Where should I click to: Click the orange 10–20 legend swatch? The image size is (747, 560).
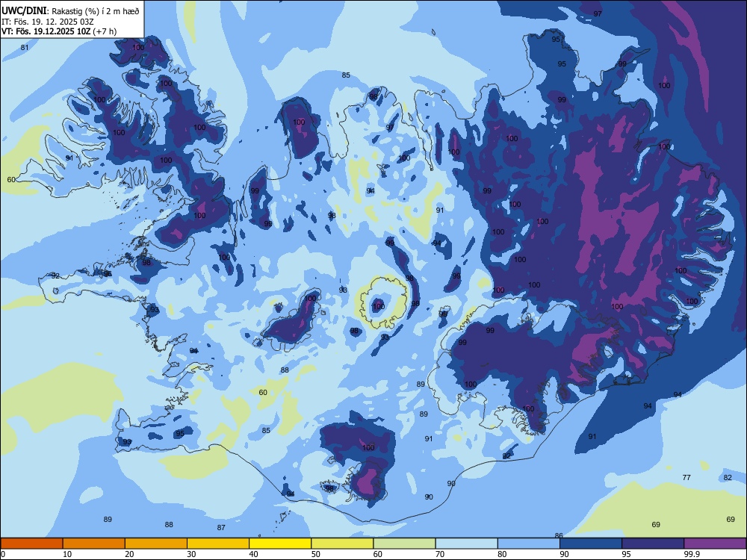[94, 544]
